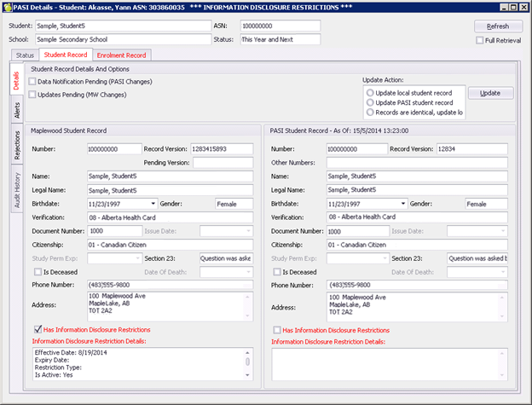Open the Maplewood Birthdate dropdown
This screenshot has height=405, width=532.
(153, 204)
